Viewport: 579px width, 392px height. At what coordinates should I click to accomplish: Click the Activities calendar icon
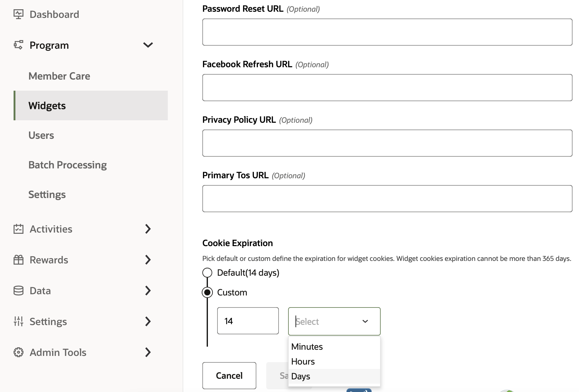click(x=19, y=229)
